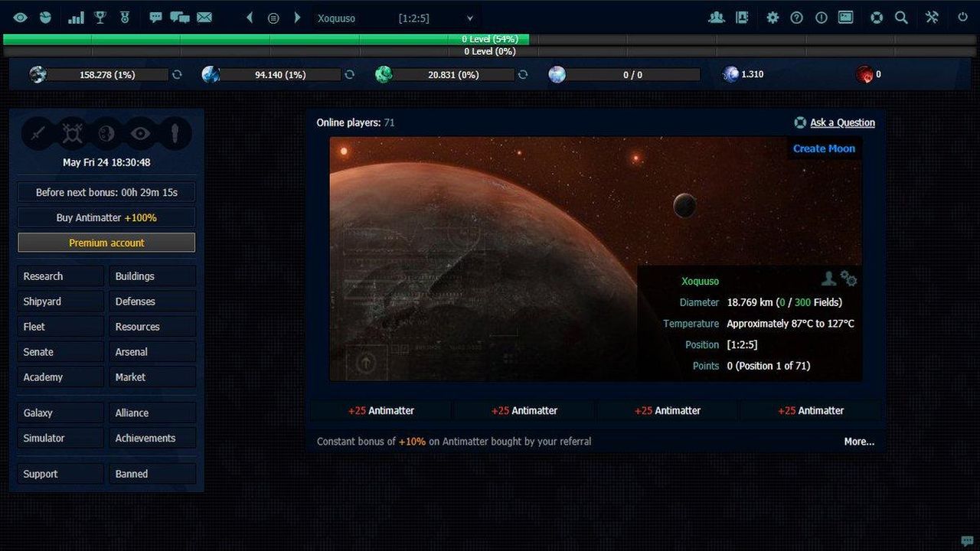The width and height of the screenshot is (980, 551).
Task: Click the green deuterium resource orb icon
Action: pyautogui.click(x=384, y=74)
